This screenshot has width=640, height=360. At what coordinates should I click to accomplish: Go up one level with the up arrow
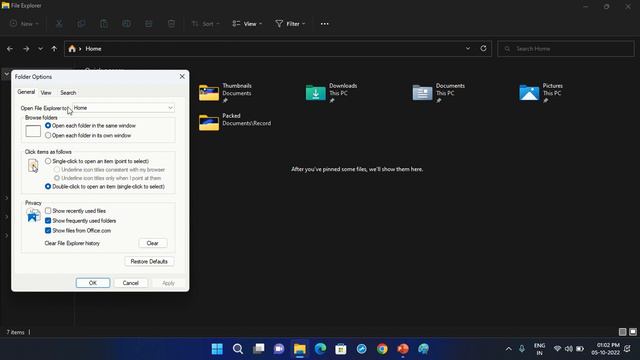(x=54, y=49)
